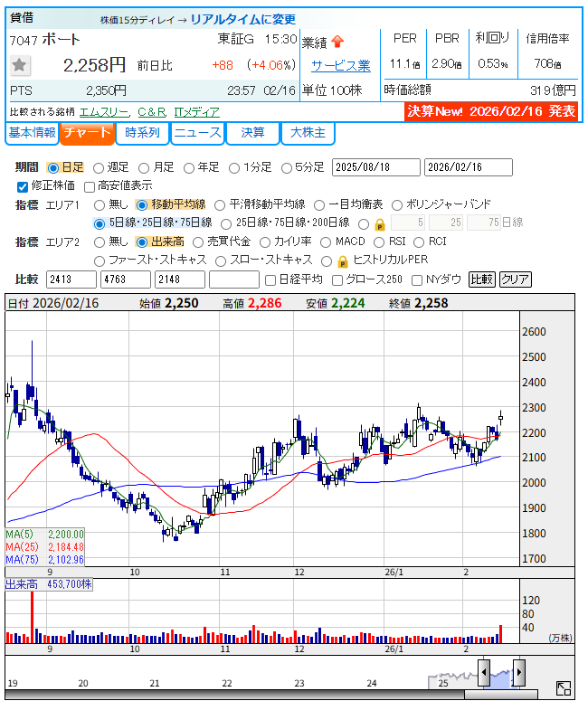Screen dimensions: 588x701
Task: Select the 1分足 period option
Action: (234, 168)
